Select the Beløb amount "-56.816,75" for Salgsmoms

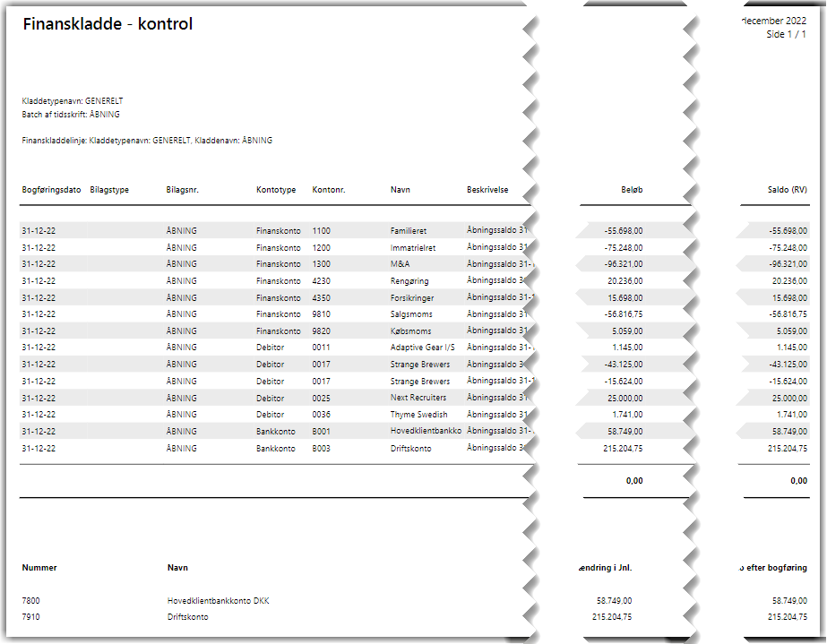[624, 314]
